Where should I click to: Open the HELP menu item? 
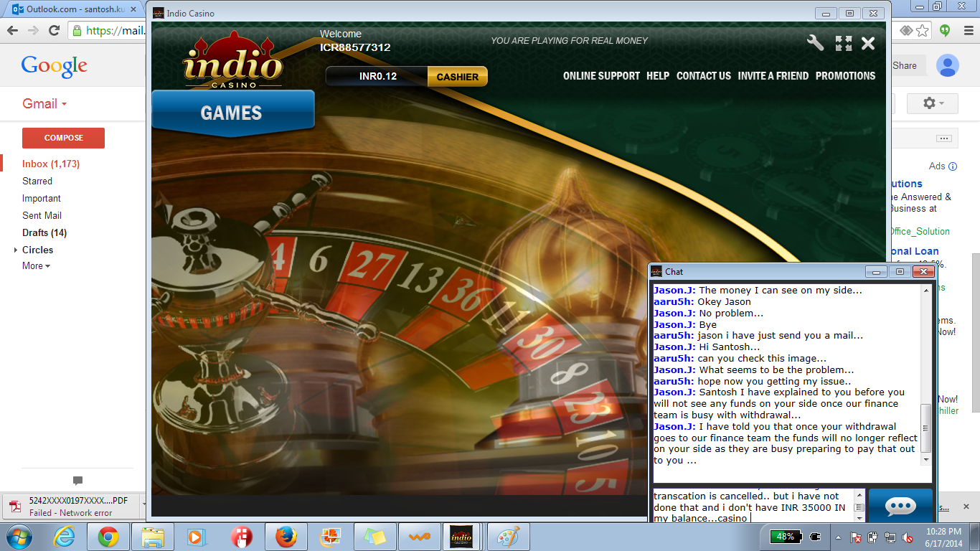658,76
